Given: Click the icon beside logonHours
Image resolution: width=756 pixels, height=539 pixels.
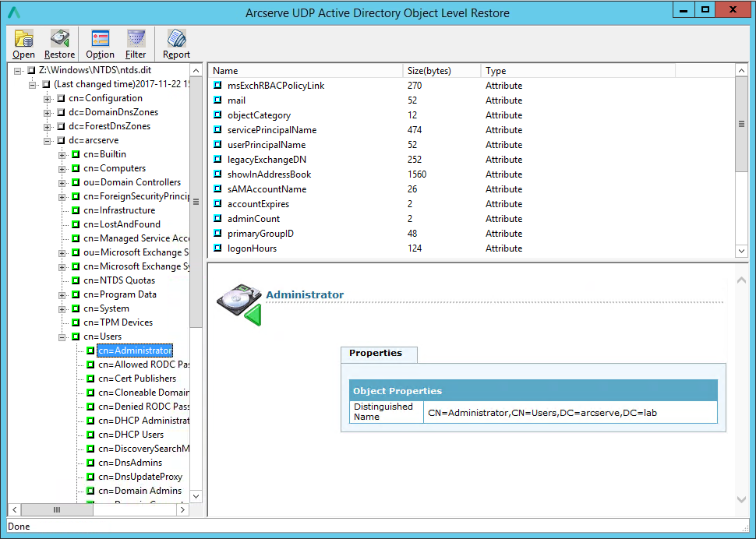Looking at the screenshot, I should tap(218, 248).
